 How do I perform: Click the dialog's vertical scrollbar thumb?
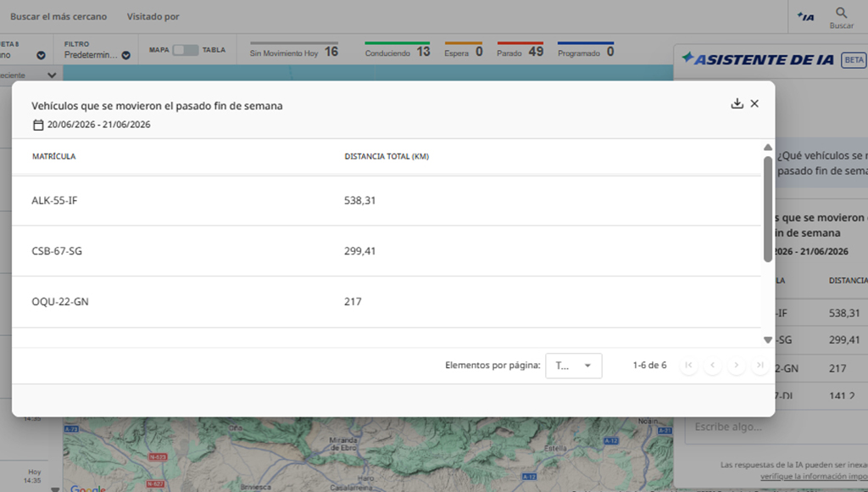point(768,209)
